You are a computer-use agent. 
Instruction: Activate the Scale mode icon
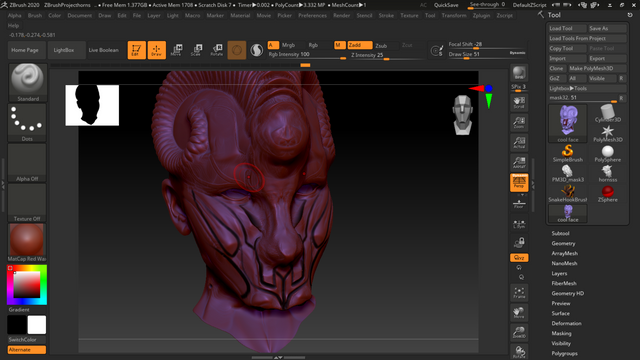click(x=196, y=50)
